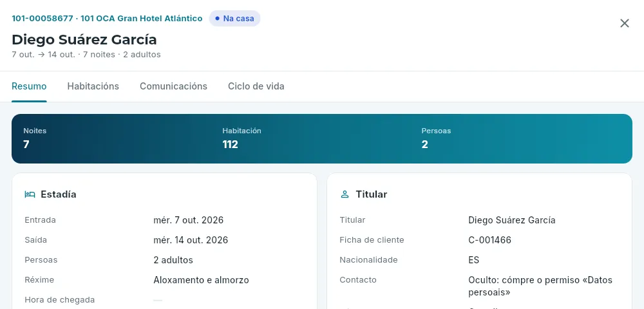Select the guest name heading Diego Suárez García
Image resolution: width=644 pixels, height=309 pixels.
click(84, 40)
